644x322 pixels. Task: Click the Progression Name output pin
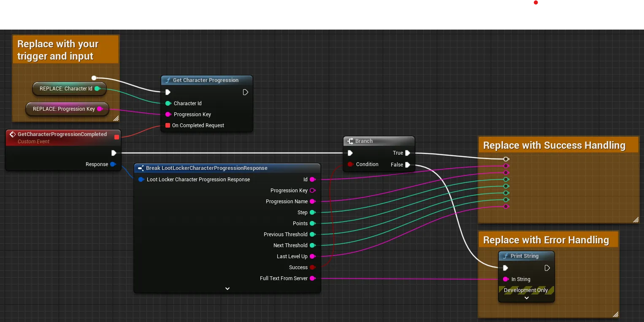pyautogui.click(x=313, y=201)
